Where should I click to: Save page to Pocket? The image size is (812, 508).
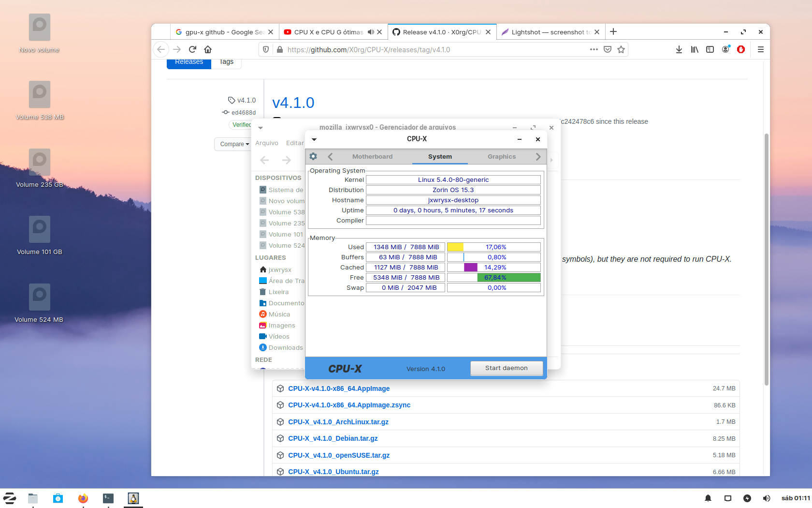click(x=608, y=49)
